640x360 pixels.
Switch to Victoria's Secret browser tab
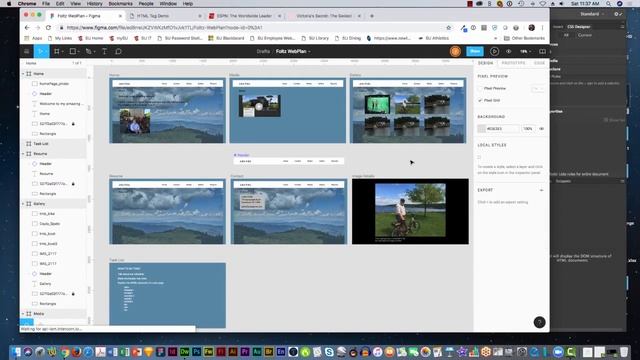pos(324,16)
